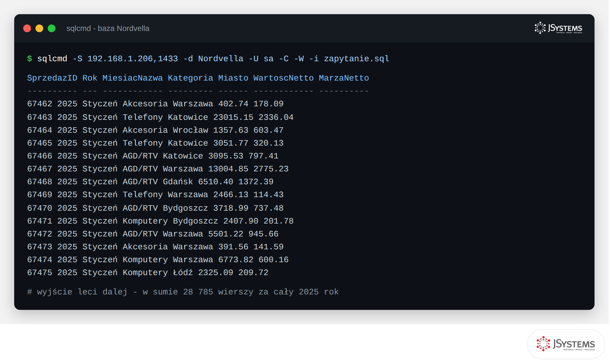Screen dimensions: 610x364
Task: Select the Łódź row 67475
Action: tap(148, 273)
